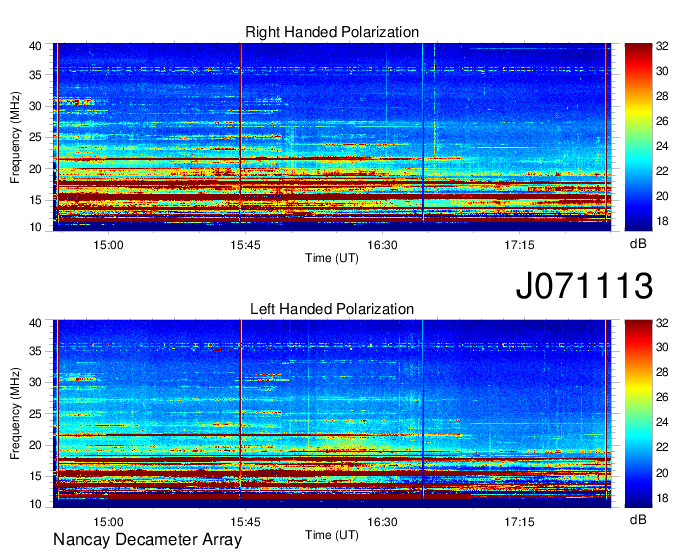Click the '15' frequency tick of the Left Handed plot
The height and width of the screenshot is (552, 680).
[x=36, y=476]
